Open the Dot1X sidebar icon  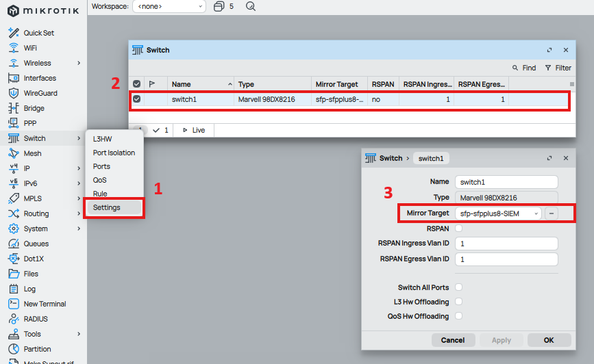pos(13,259)
